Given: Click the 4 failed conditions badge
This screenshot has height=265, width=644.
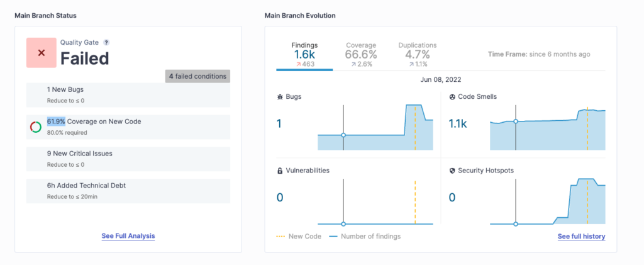Looking at the screenshot, I should [197, 76].
